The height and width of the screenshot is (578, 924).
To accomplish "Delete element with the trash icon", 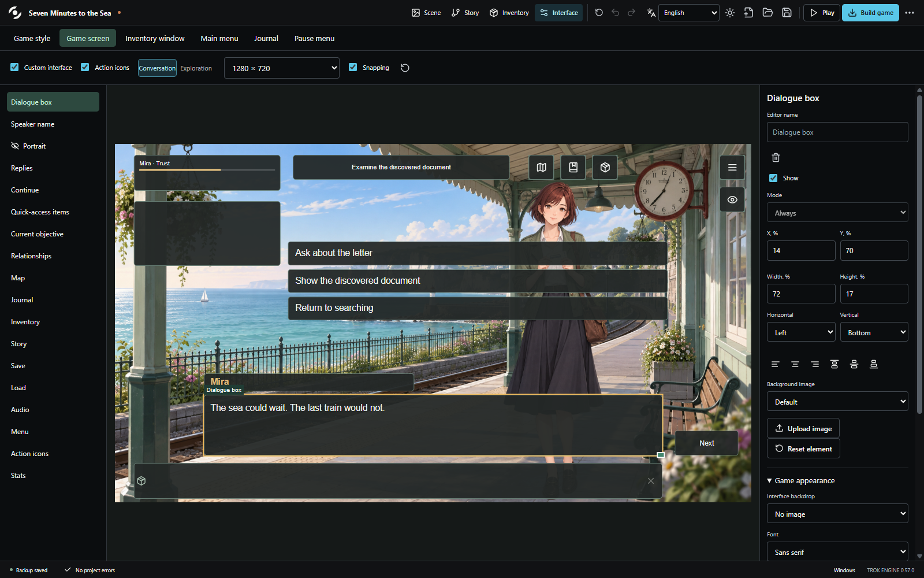I will coord(776,158).
